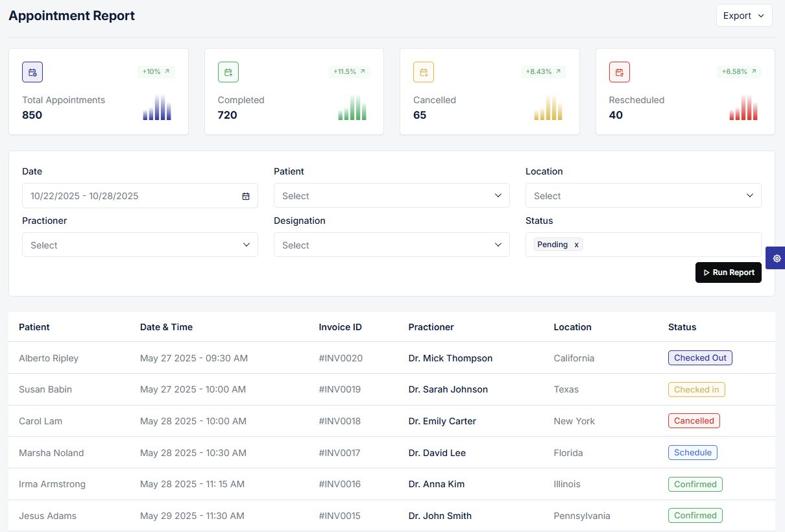Viewport: 785px width, 532px height.
Task: Click practitioner Dr. Emily Carter
Action: coord(442,421)
